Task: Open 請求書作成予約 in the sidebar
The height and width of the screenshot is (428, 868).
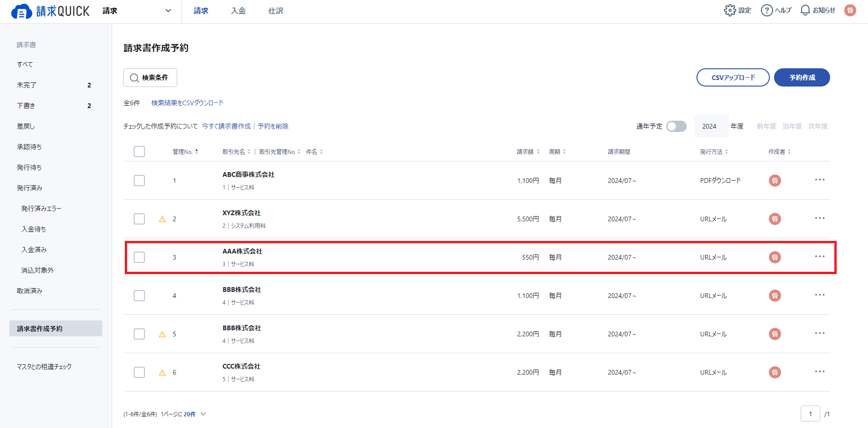Action: (56, 328)
